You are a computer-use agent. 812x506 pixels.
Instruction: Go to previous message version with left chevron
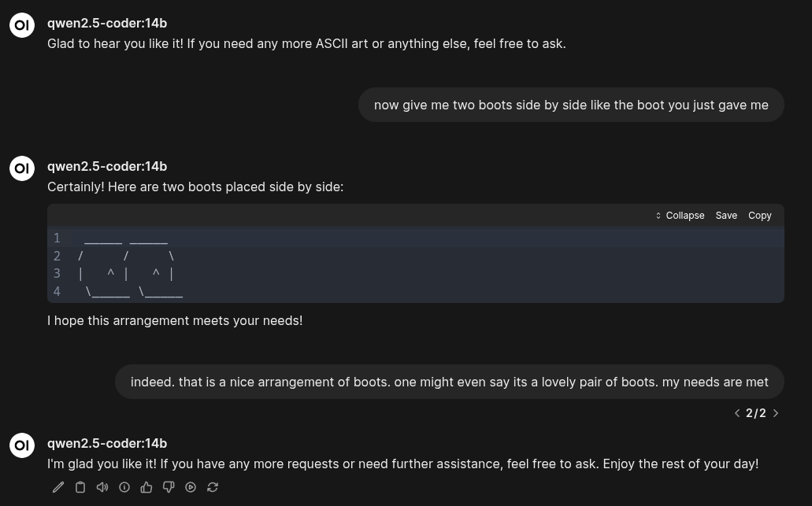737,413
